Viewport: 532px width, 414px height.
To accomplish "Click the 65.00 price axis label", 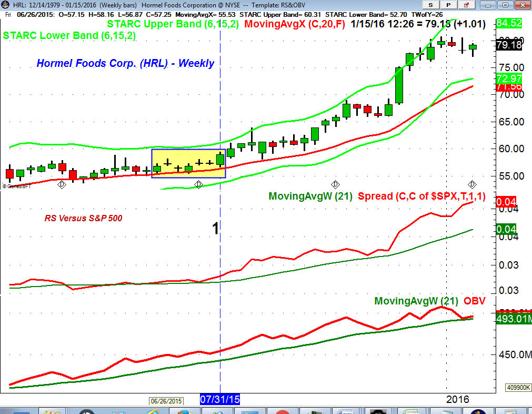I will coord(511,122).
